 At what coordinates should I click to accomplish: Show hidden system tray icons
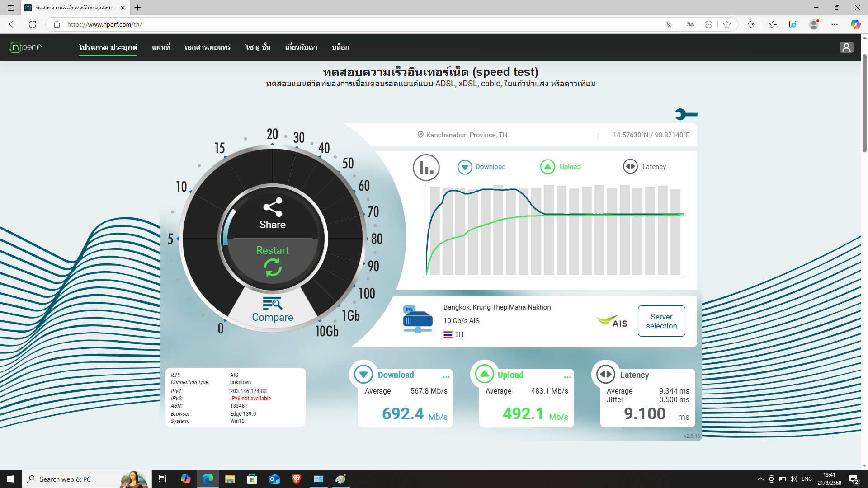(x=760, y=479)
